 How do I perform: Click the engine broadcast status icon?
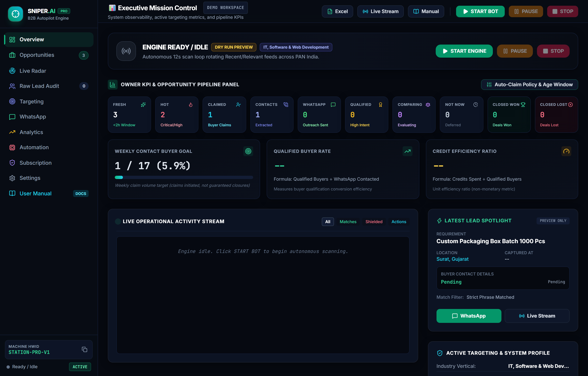(x=126, y=51)
